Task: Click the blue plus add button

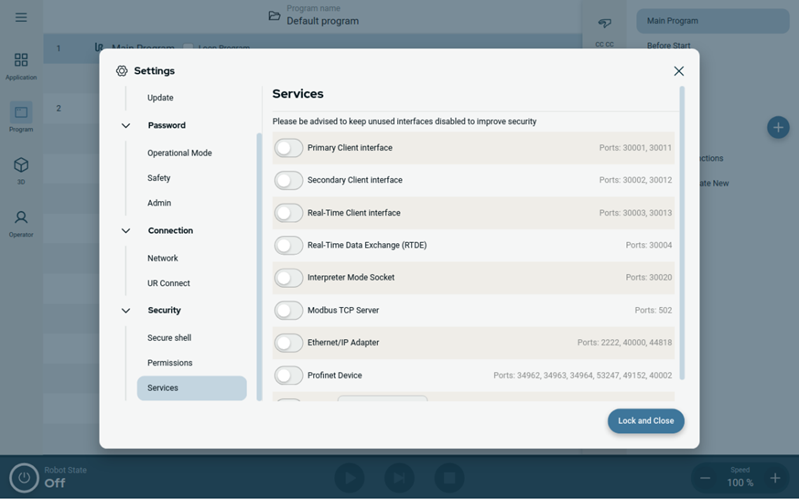Action: 778,127
